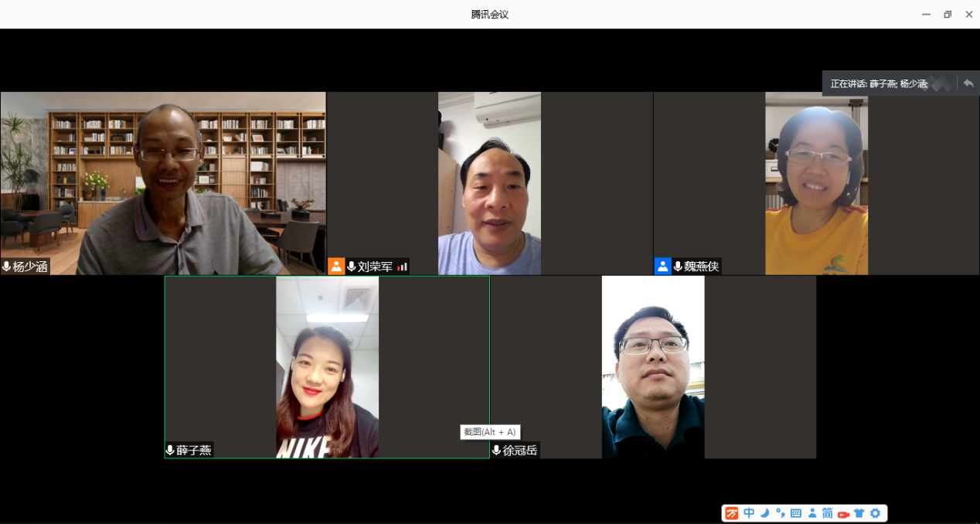Image resolution: width=980 pixels, height=524 pixels.
Task: Toggle the punctuation mode icon on IME bar
Action: 780,513
